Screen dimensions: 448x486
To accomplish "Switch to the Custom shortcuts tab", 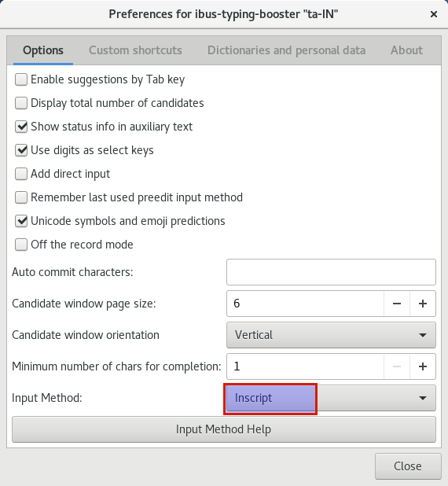I will click(135, 50).
